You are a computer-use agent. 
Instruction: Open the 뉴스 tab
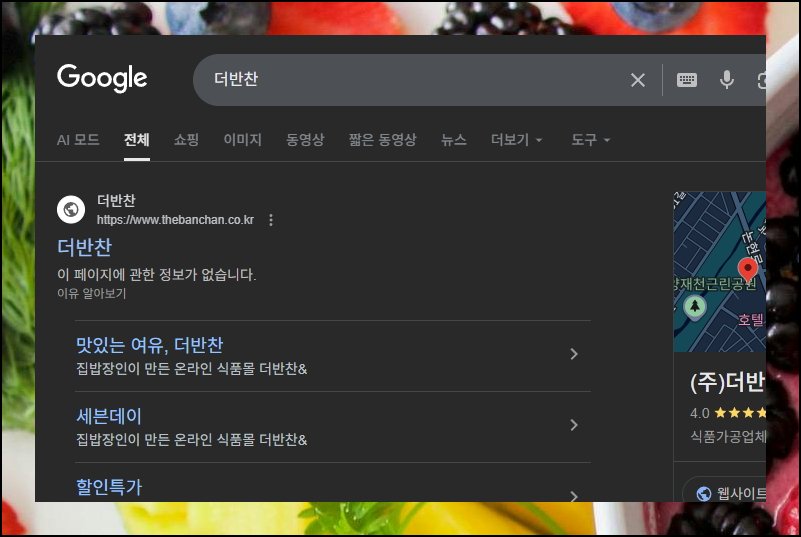(454, 139)
